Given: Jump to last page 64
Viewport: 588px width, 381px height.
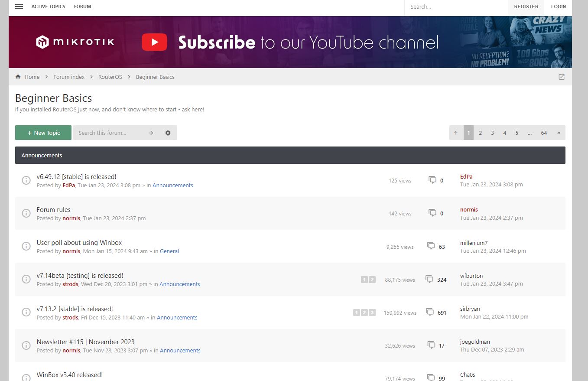Looking at the screenshot, I should [544, 133].
